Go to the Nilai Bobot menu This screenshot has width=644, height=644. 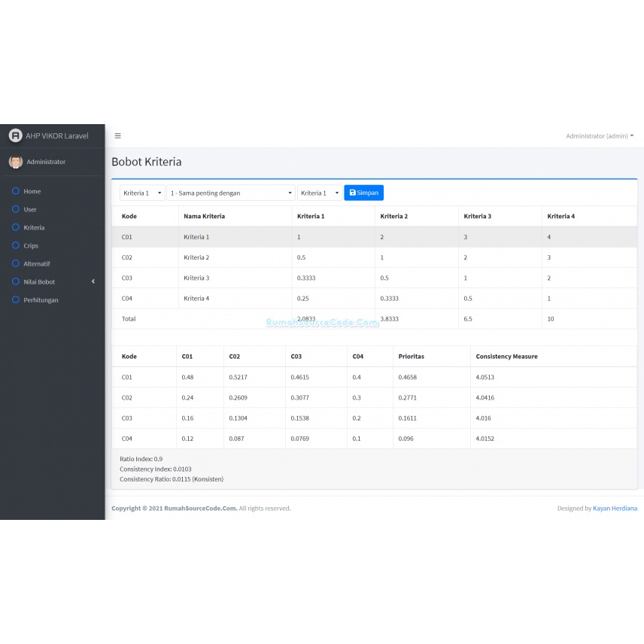click(x=39, y=281)
